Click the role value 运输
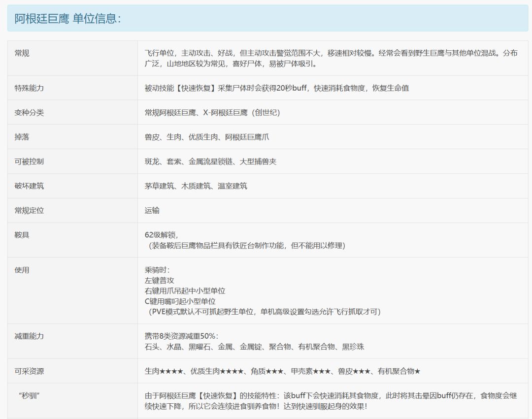 coord(152,211)
